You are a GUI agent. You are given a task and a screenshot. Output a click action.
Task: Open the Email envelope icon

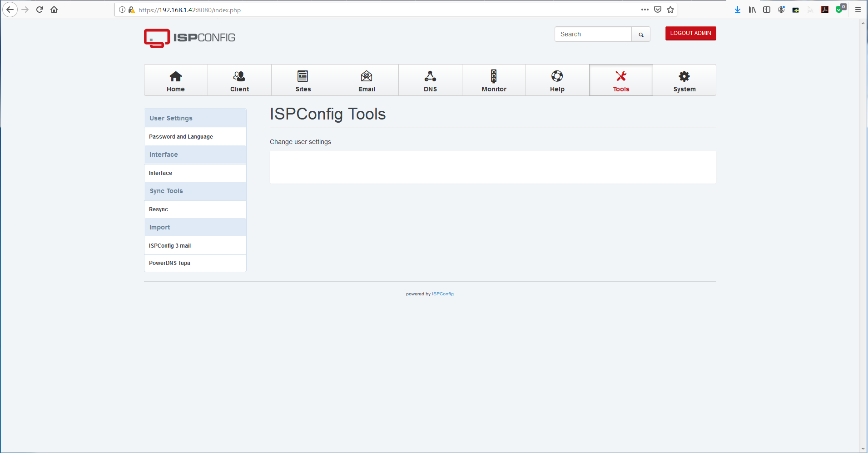coord(367,76)
